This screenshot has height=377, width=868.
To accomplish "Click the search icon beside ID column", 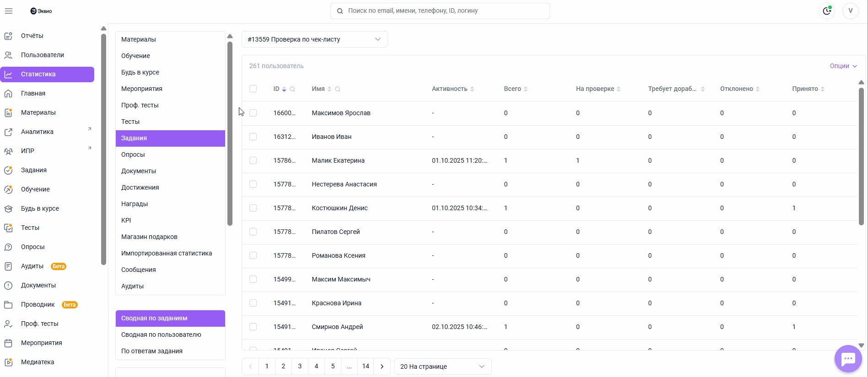I will [x=292, y=89].
